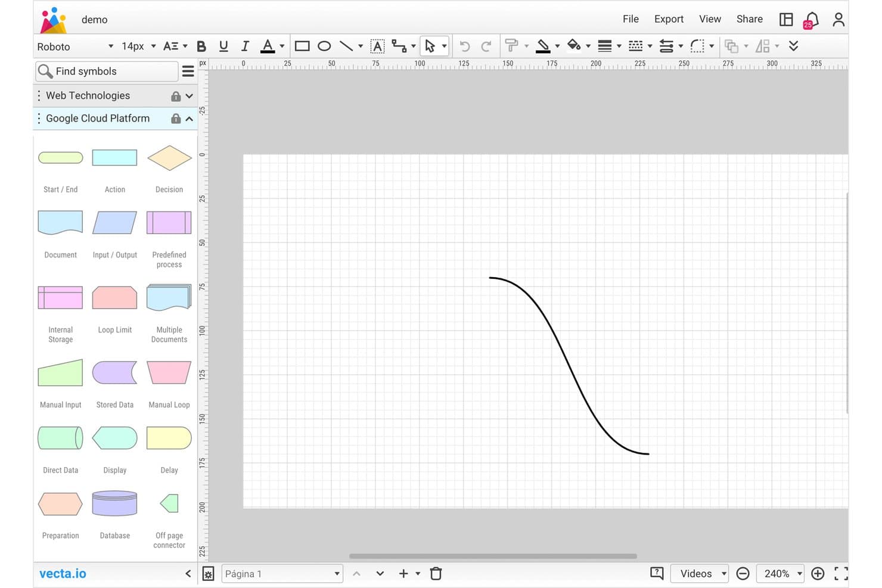Select the connector tool
This screenshot has width=882, height=588.
tap(399, 46)
